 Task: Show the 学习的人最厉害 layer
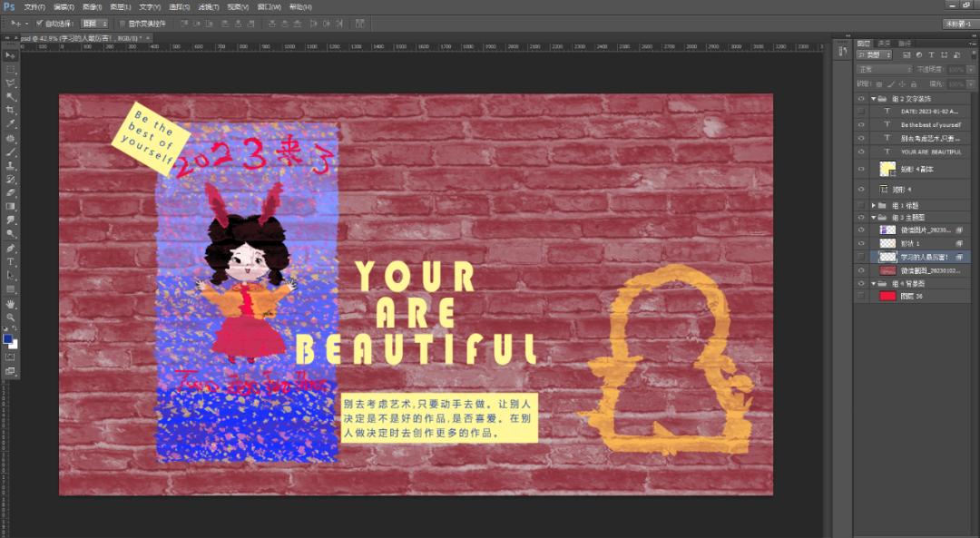[862, 257]
